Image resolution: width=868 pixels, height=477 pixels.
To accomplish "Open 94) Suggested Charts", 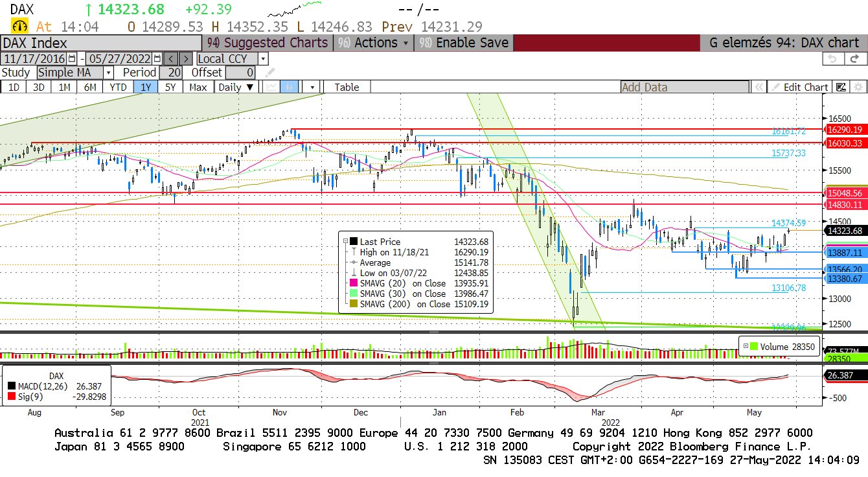I will tap(267, 43).
